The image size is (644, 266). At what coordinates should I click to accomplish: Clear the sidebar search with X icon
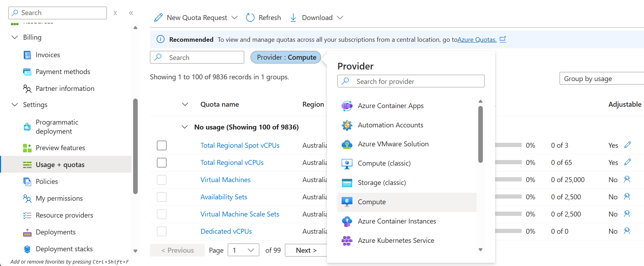[x=115, y=13]
